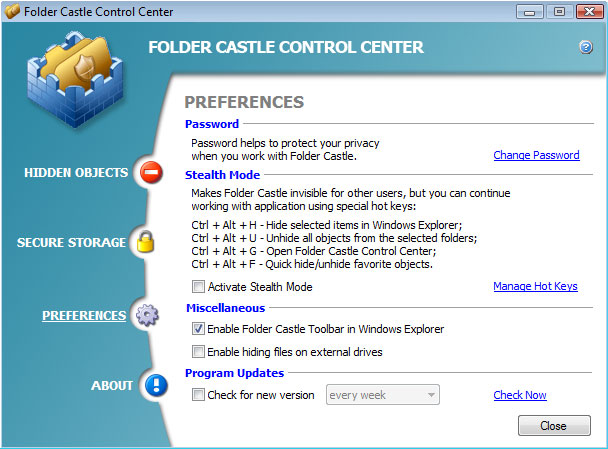The image size is (608, 449).
Task: Uncheck Enable Folder Castle Toolbar in Explorer
Action: (198, 329)
